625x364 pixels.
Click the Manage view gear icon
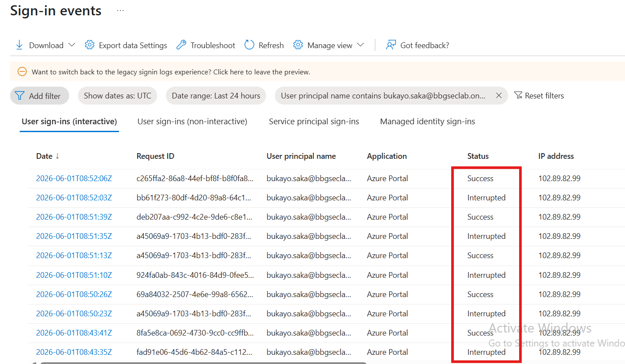pyautogui.click(x=298, y=45)
